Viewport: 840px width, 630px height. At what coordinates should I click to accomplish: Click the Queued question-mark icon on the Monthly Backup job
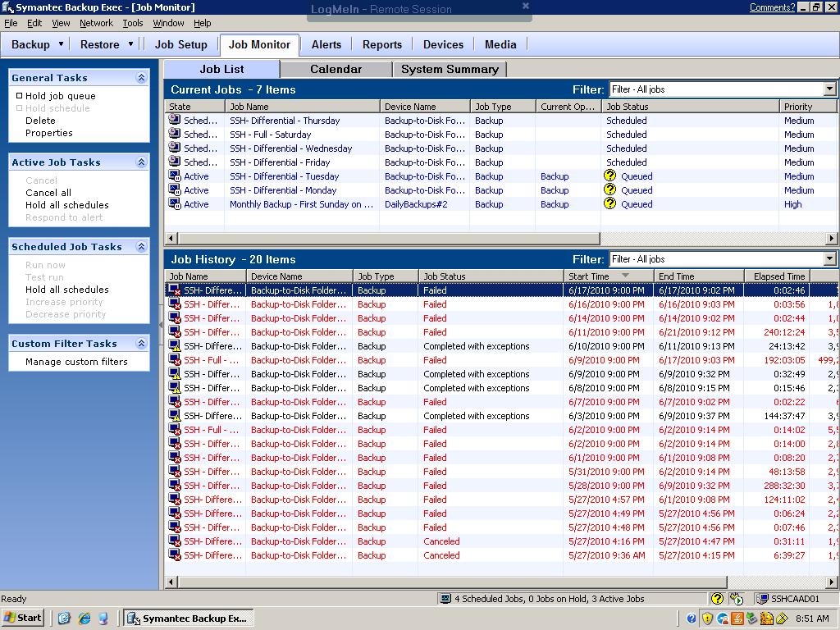tap(609, 203)
